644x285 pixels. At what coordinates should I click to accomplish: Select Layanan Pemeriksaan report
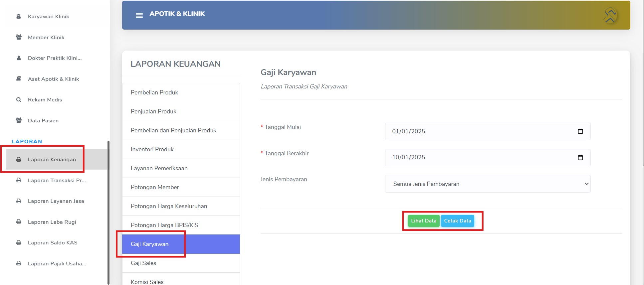pyautogui.click(x=181, y=168)
